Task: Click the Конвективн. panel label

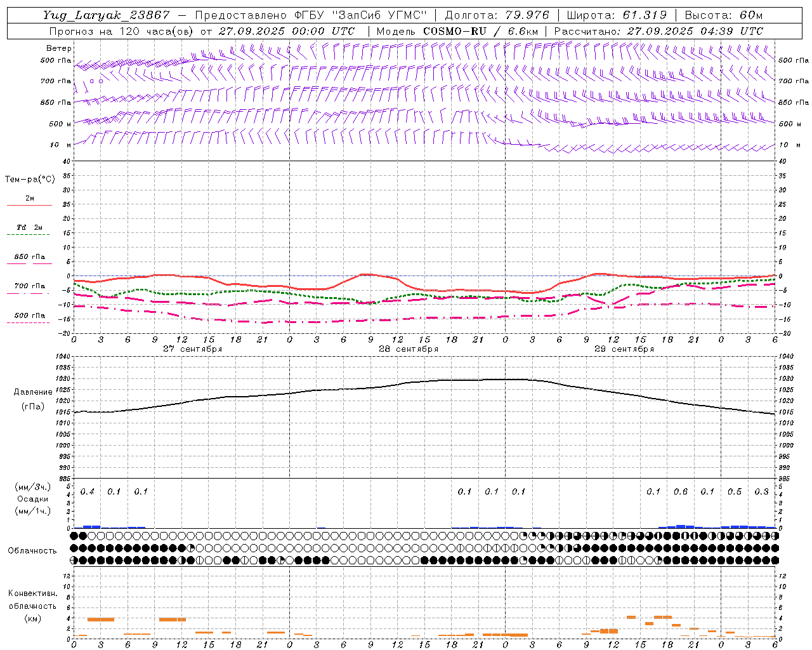Action: click(32, 594)
